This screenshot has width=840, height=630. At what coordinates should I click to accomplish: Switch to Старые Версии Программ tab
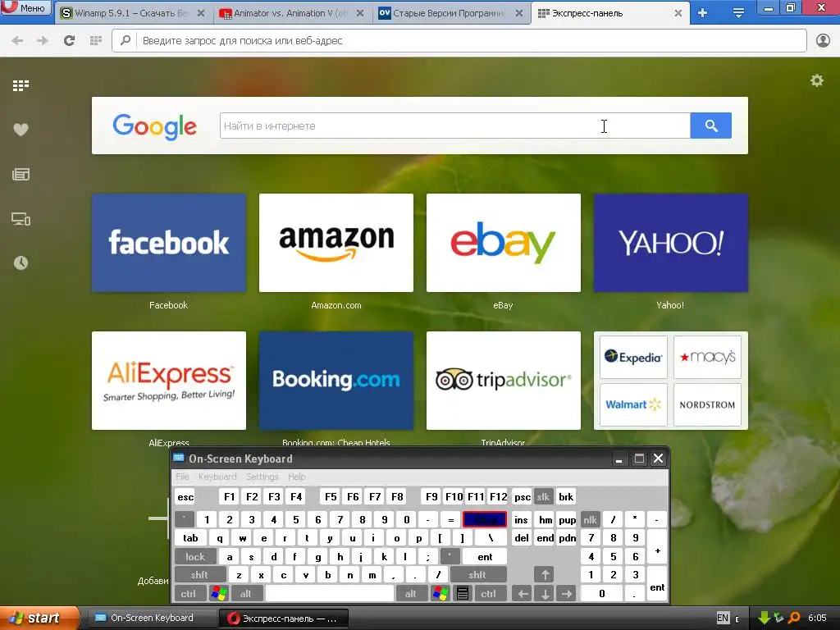(x=449, y=13)
